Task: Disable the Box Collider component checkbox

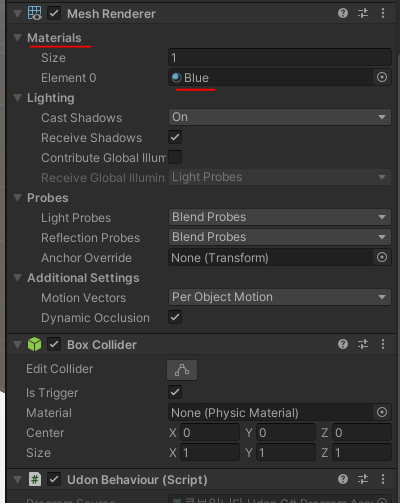Action: 54,344
